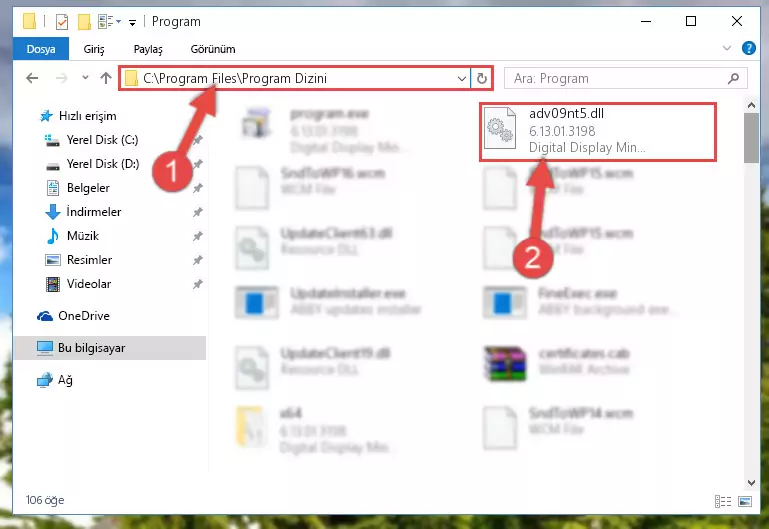Click the pin icon next to Videolar
This screenshot has height=529, width=769.
pyautogui.click(x=197, y=284)
